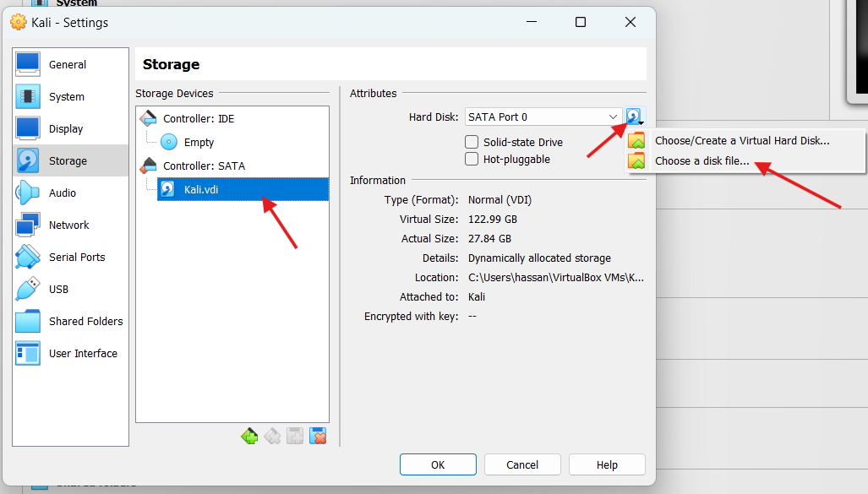Select the Kali.vdi disk entry
The width and height of the screenshot is (868, 494).
[243, 189]
